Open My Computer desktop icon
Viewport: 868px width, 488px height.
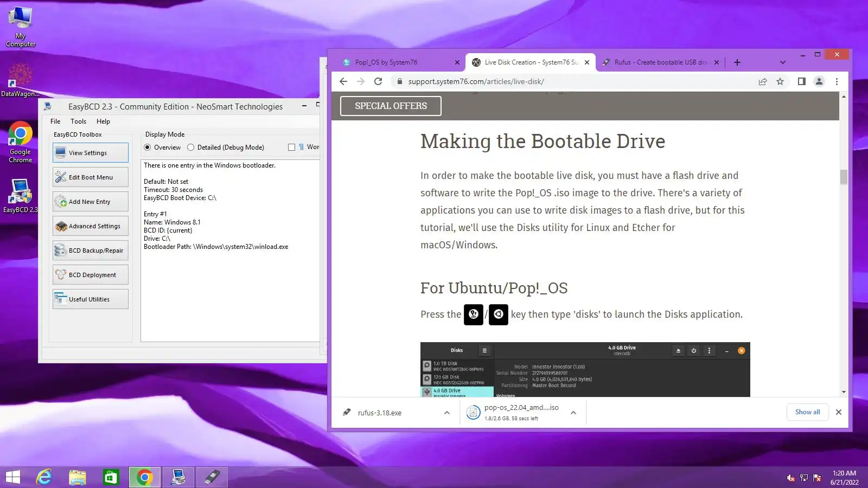[20, 26]
